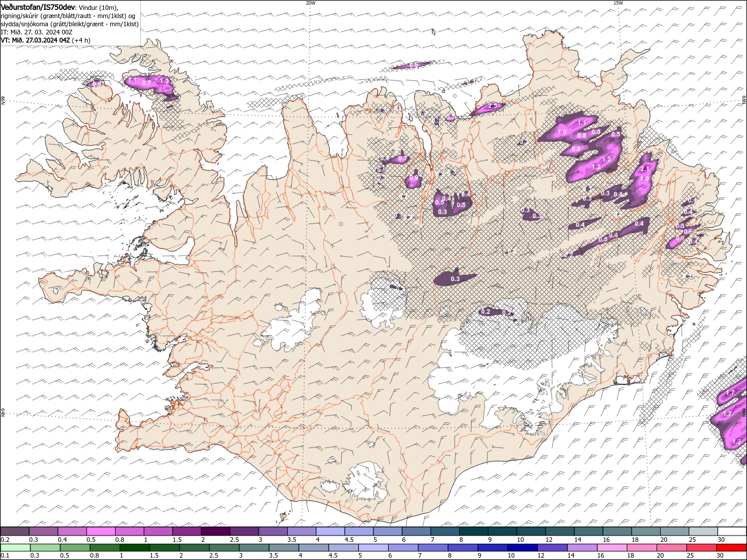Click the 20W longitude label
This screenshot has height=560, width=747.
[310, 3]
